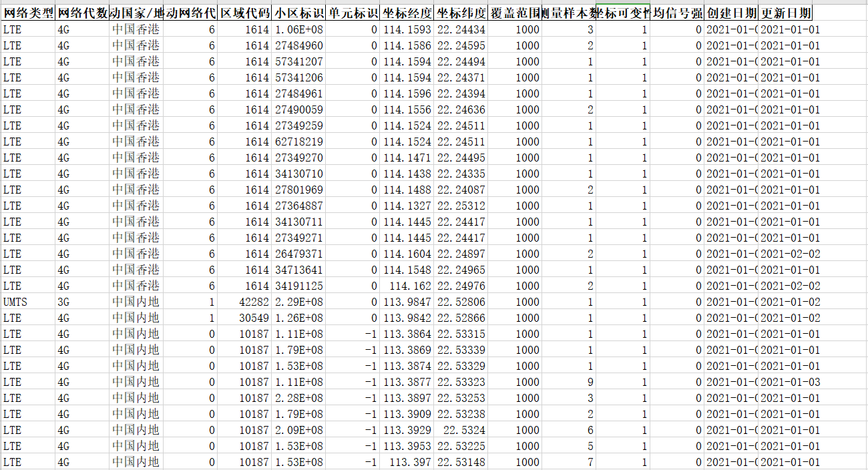Click cell ID 27349270
Viewport: 868px width, 470px height.
298,158
